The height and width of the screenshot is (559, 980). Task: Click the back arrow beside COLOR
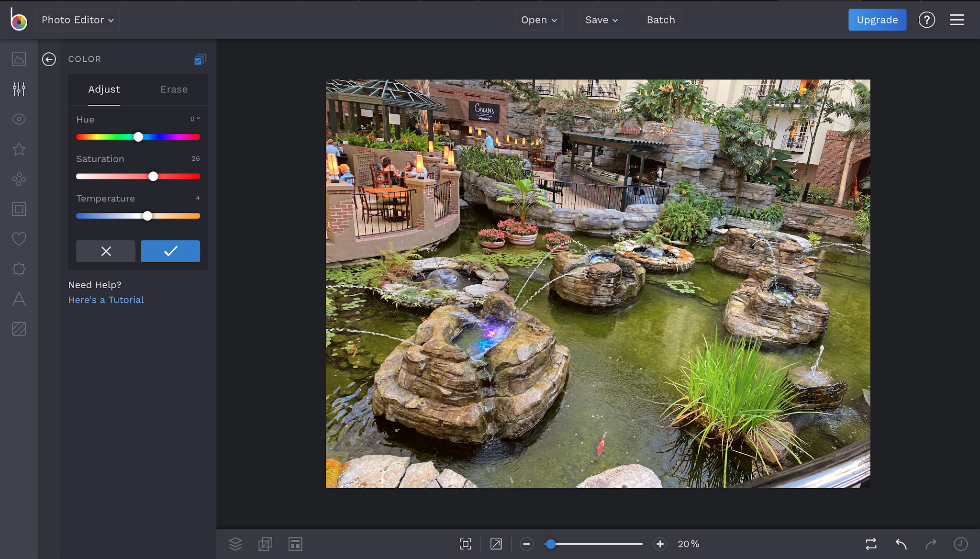[x=49, y=59]
